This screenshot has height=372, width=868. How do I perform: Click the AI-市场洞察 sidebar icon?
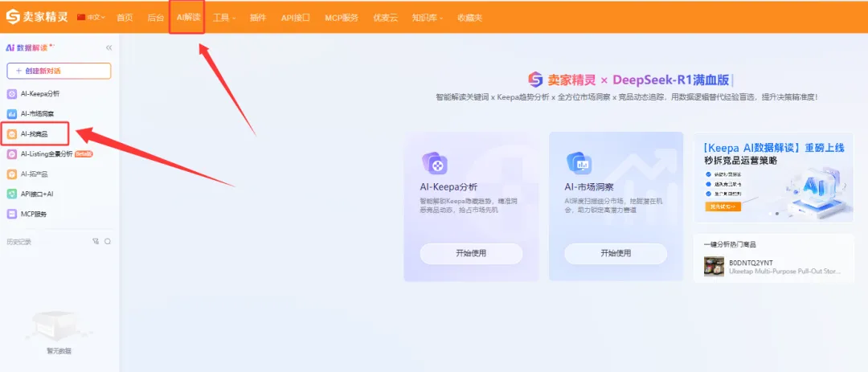pos(11,114)
